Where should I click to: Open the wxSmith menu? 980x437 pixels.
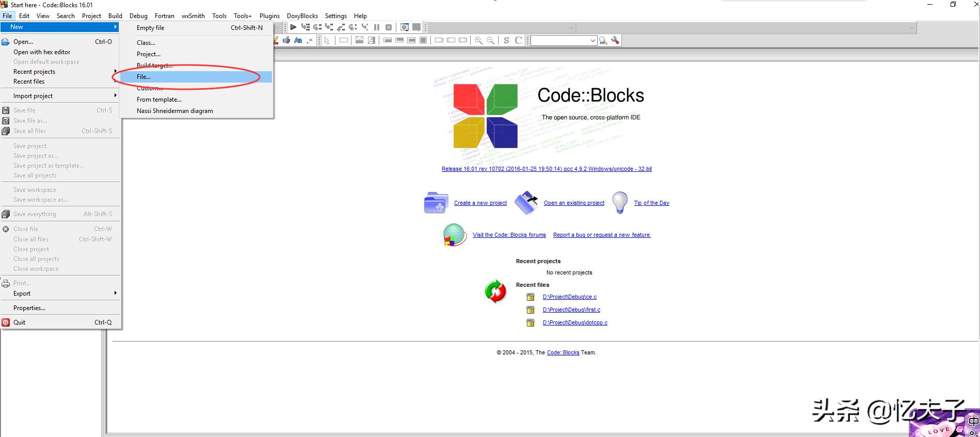click(193, 16)
